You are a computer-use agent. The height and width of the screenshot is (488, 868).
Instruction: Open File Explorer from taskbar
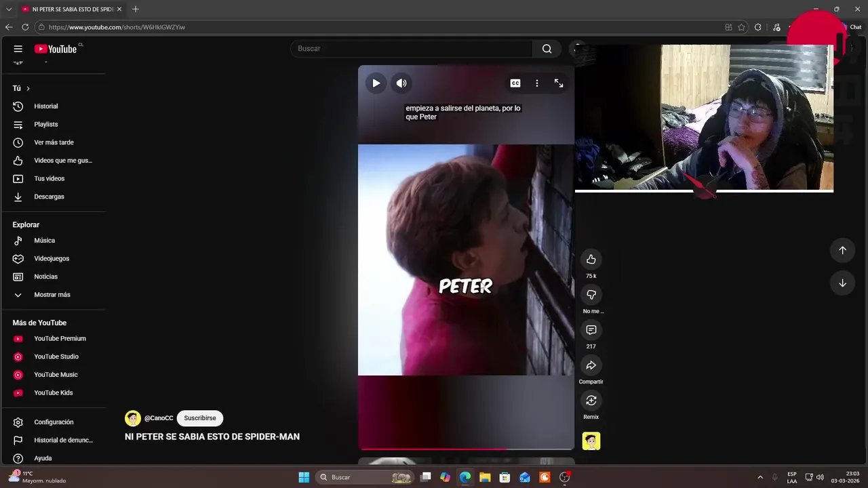tap(485, 477)
